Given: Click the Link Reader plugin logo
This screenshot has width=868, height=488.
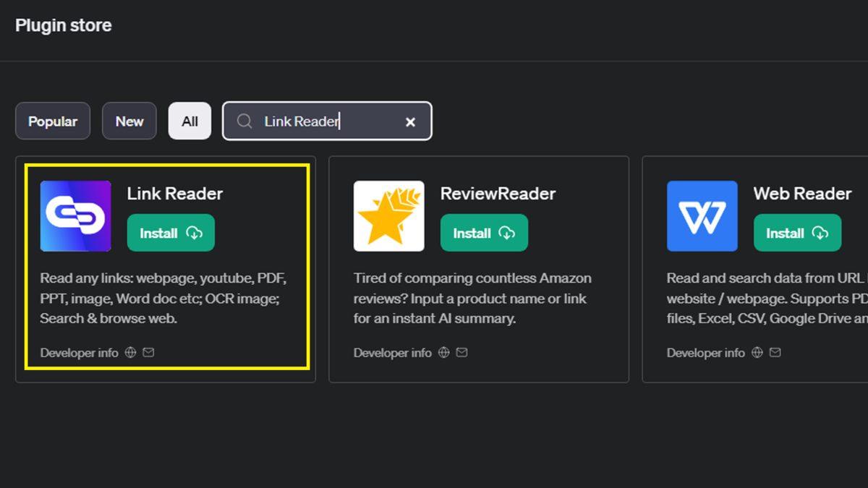Looking at the screenshot, I should click(75, 216).
